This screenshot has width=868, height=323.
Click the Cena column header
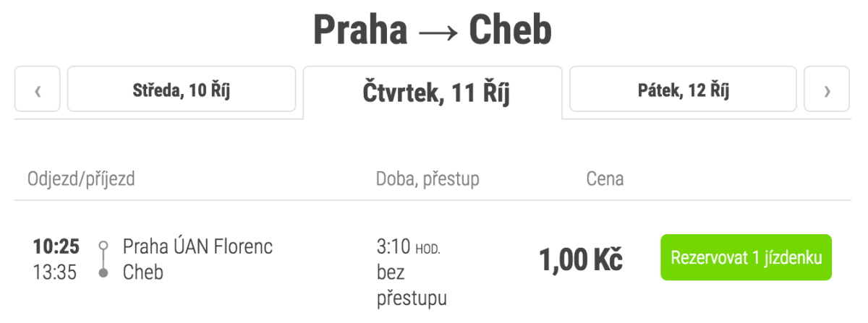pos(605,178)
